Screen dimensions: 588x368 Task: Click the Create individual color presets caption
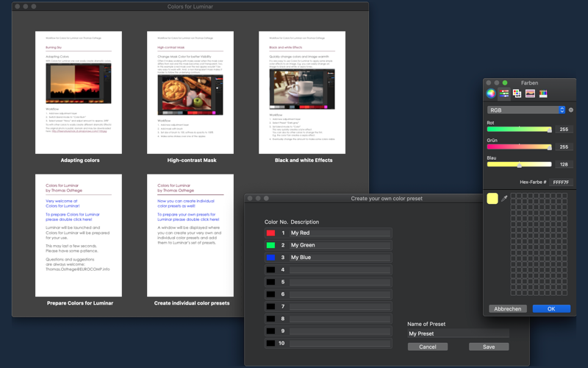point(192,303)
